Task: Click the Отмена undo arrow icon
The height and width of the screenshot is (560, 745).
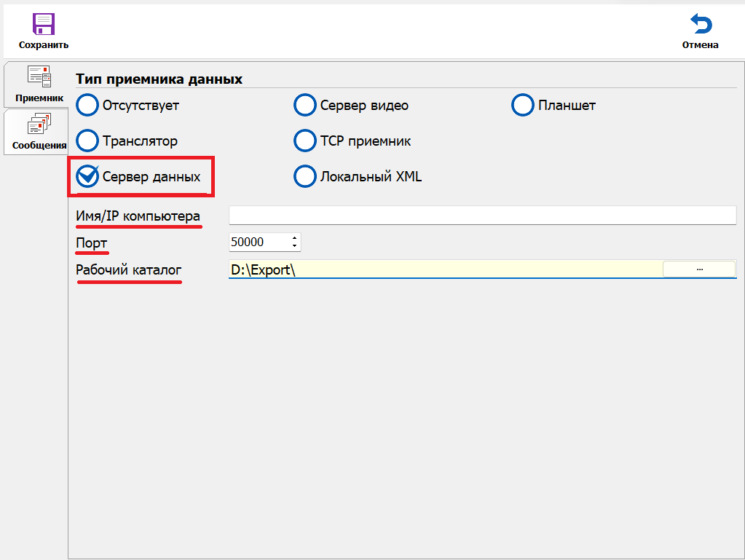Action: point(701,25)
